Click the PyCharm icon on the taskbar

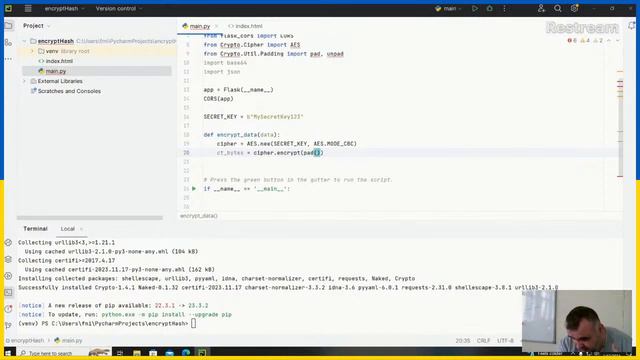pos(202,353)
